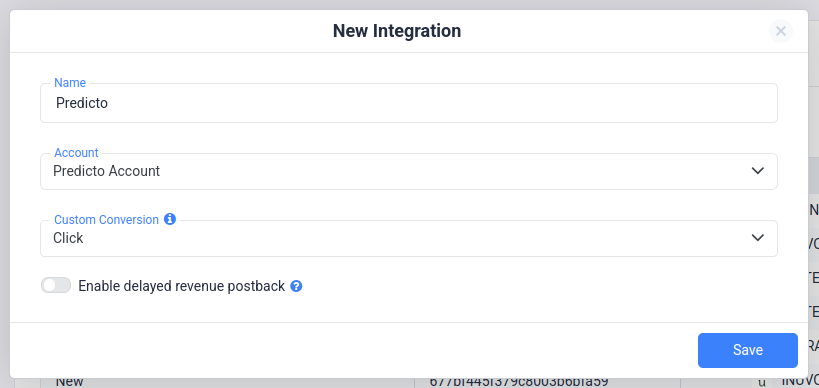819x388 pixels.
Task: Click the 'Predicto Account' selected value text
Action: (107, 171)
